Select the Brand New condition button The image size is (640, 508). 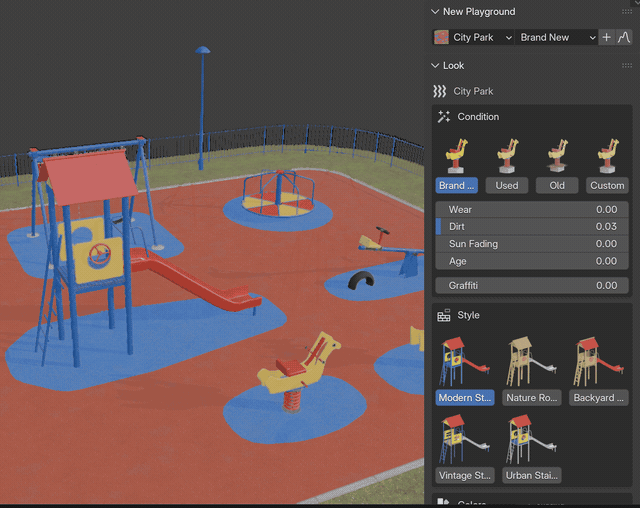(x=457, y=186)
